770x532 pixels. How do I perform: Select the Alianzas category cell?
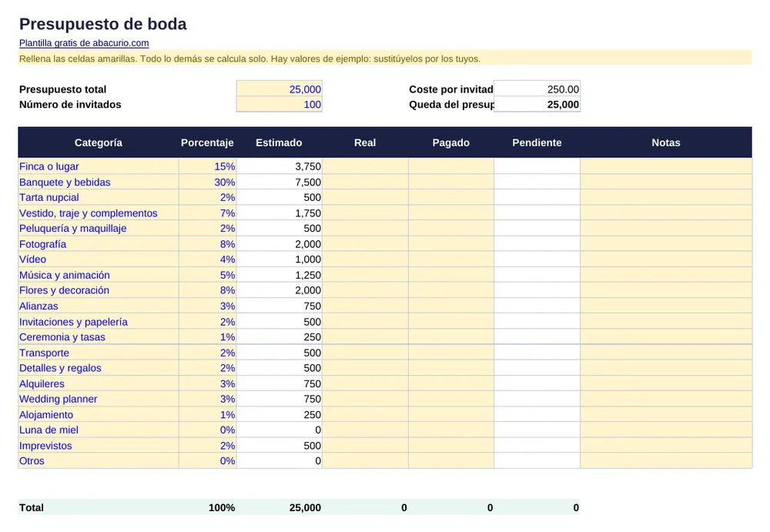(99, 306)
